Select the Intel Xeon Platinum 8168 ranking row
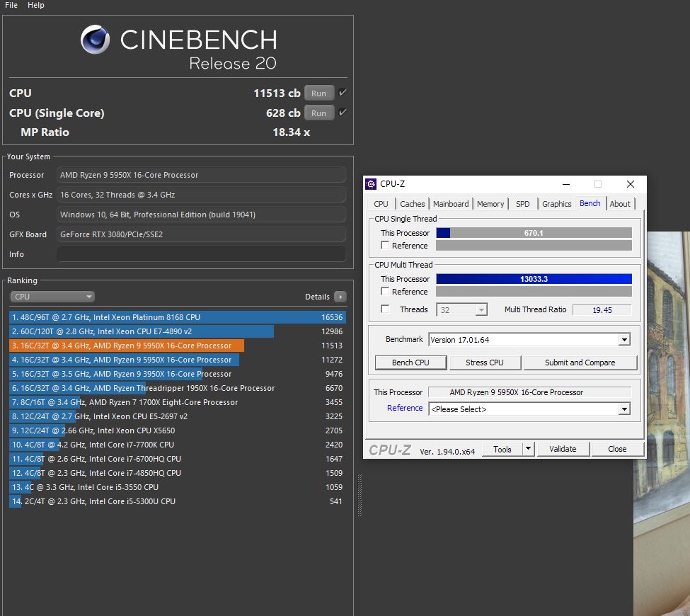 pos(178,317)
